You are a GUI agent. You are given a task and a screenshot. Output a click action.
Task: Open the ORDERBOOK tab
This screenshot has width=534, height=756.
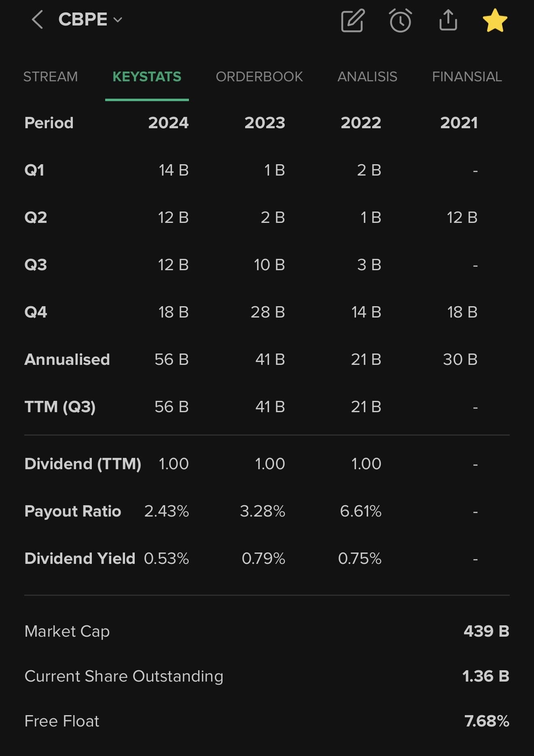(259, 76)
